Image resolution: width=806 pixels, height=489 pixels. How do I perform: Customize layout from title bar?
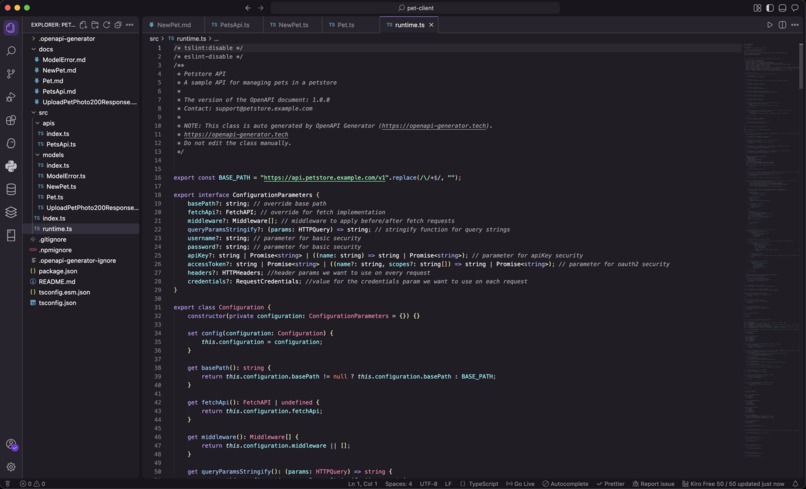(x=757, y=8)
